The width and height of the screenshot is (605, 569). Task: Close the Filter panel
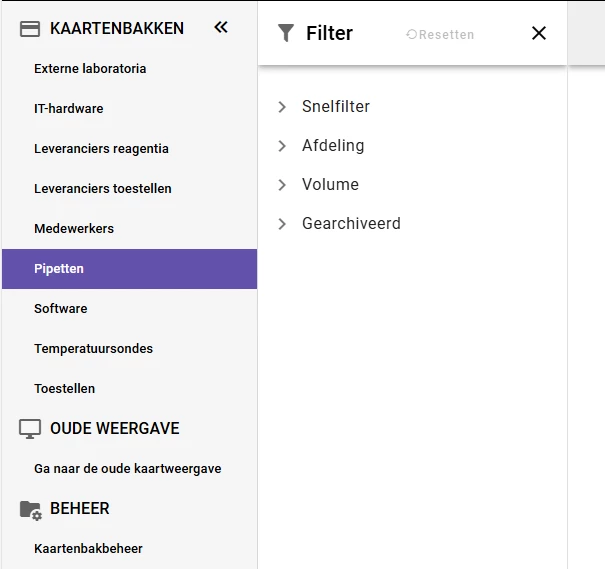pyautogui.click(x=539, y=33)
